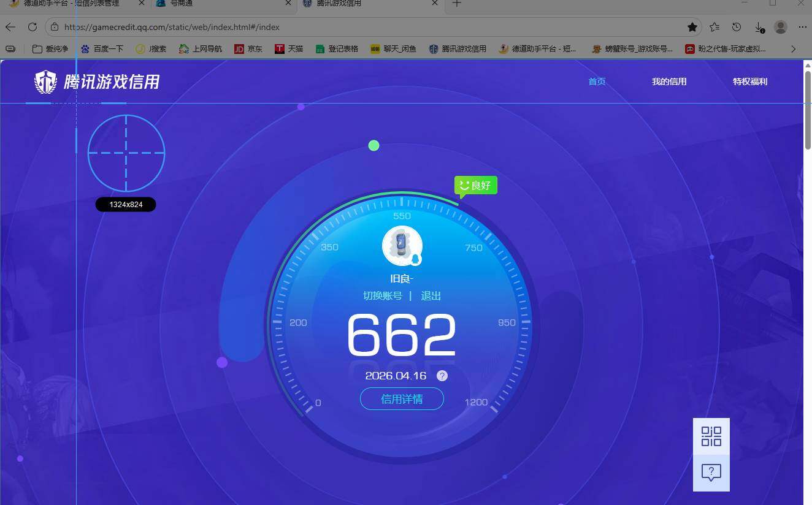Open the help feedback chat icon
Image resolution: width=812 pixels, height=505 pixels.
[x=711, y=473]
